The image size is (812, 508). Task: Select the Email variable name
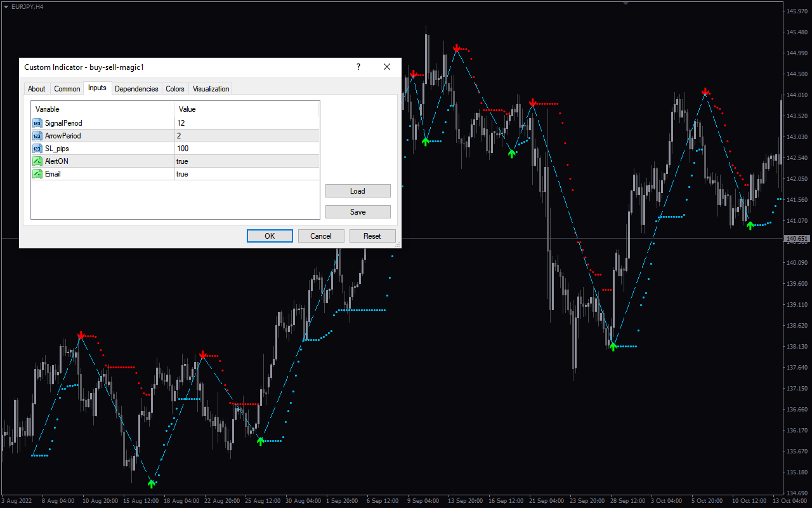(53, 174)
